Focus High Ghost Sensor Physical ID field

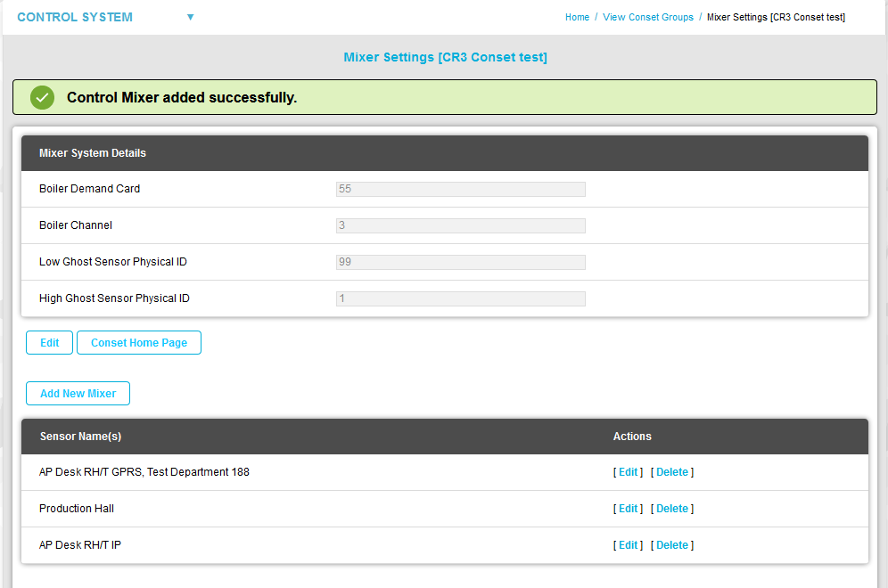(460, 298)
